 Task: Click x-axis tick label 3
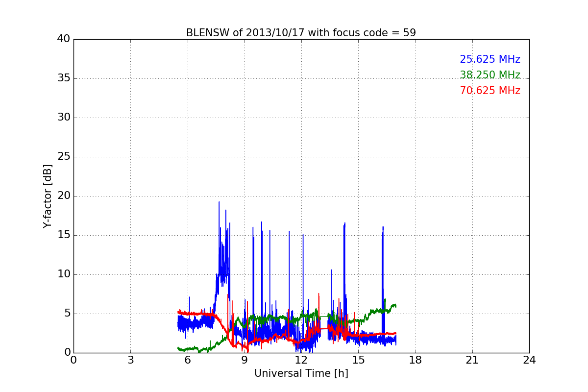tap(130, 360)
